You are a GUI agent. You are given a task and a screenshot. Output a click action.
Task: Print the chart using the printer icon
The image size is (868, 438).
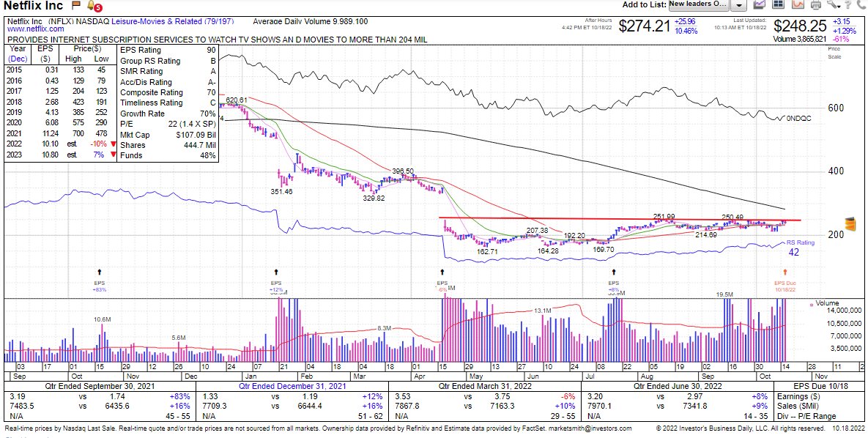point(816,4)
